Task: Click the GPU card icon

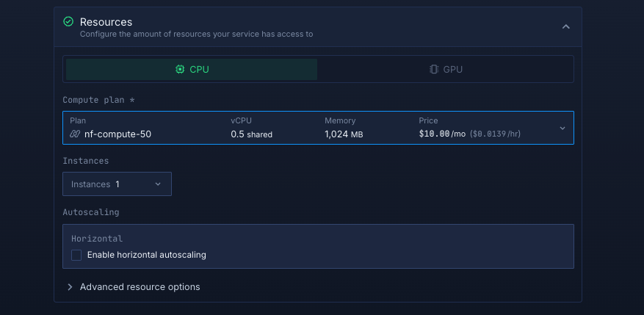Action: (434, 70)
